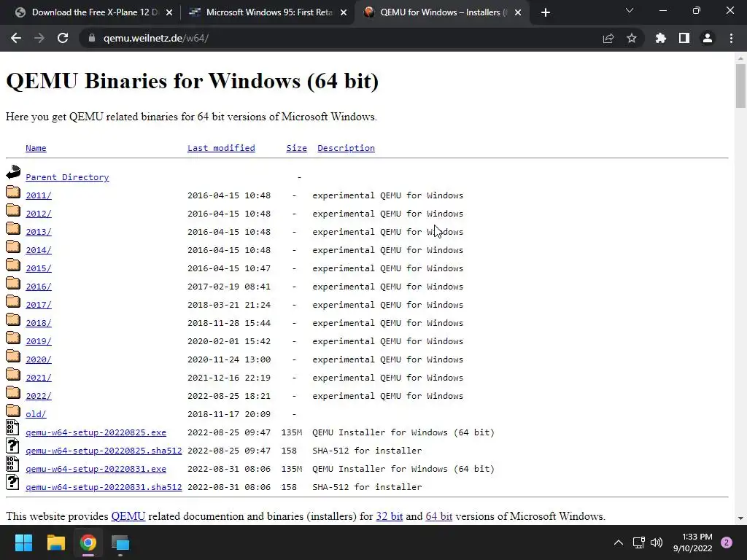This screenshot has height=560, width=747.
Task: Select QEMU for Windows Installers tab
Action: [x=442, y=12]
